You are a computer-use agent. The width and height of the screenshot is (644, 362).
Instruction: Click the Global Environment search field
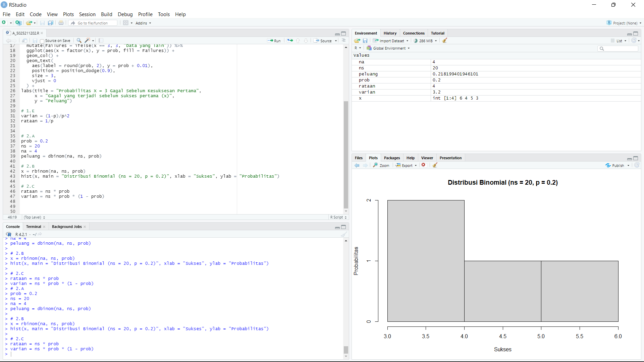click(x=618, y=48)
